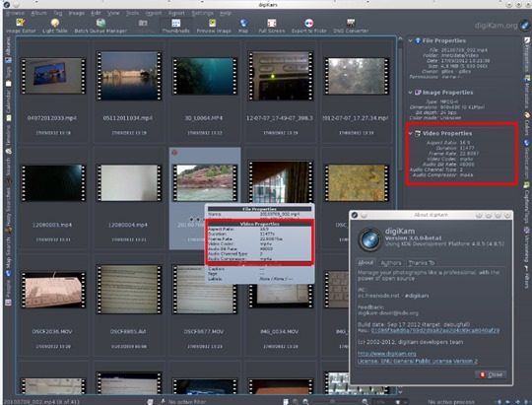Open the View menu
This screenshot has height=405, width=532.
(x=113, y=13)
